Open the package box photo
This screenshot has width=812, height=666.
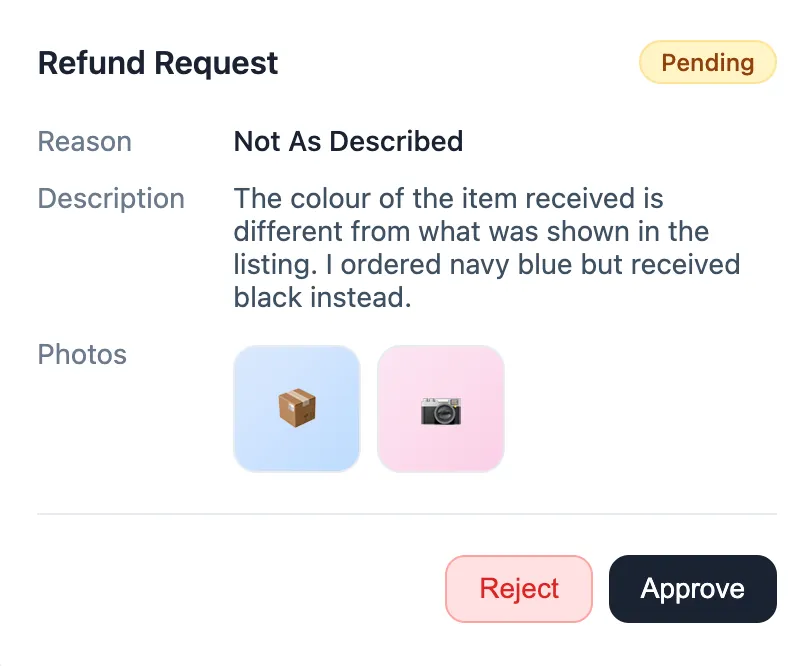click(296, 408)
